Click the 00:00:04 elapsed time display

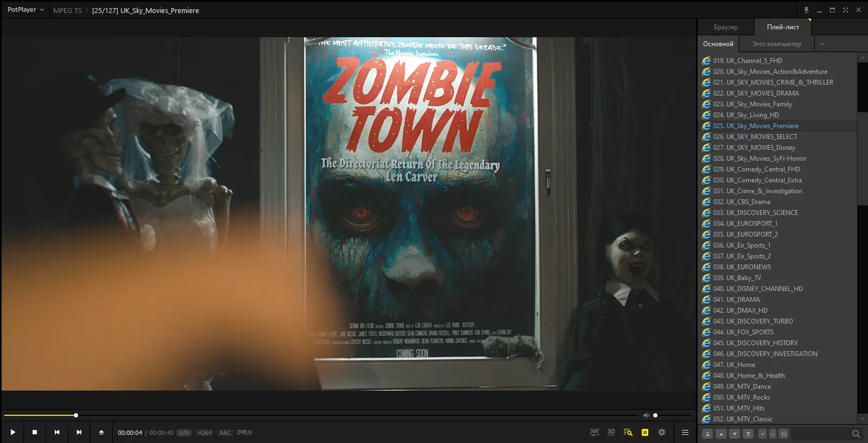click(x=130, y=433)
